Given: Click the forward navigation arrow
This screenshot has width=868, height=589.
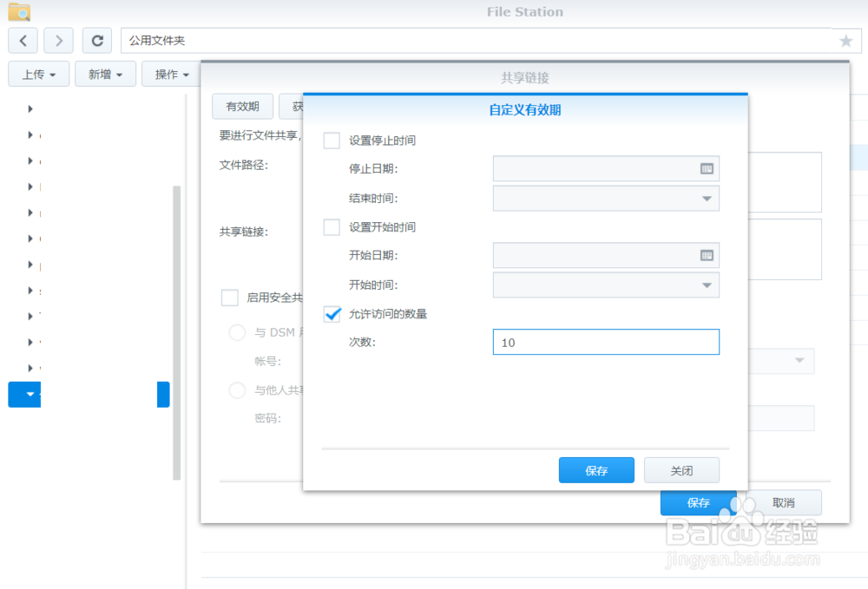Looking at the screenshot, I should point(57,40).
